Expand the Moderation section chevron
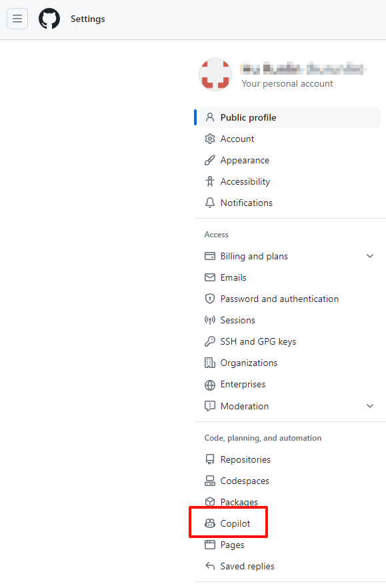This screenshot has height=588, width=386. [370, 406]
